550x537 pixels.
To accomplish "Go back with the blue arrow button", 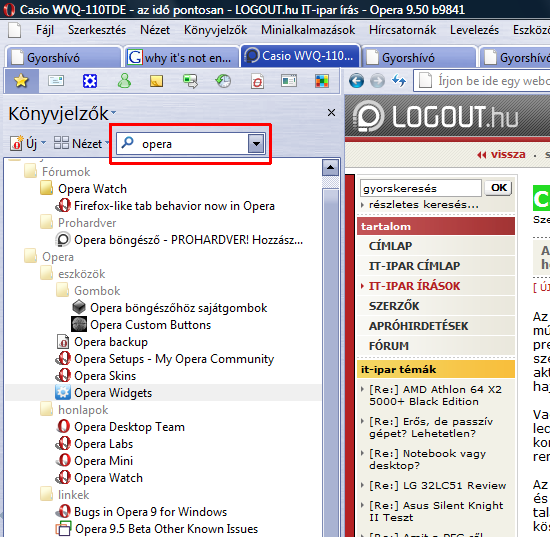I will tap(356, 81).
